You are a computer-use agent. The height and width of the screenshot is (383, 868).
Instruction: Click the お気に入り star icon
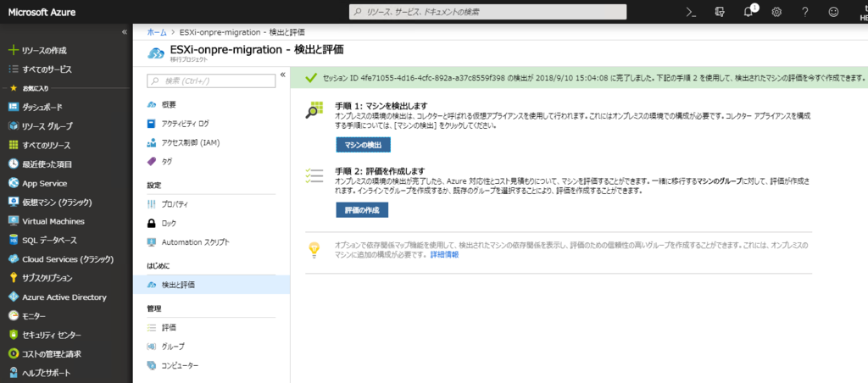(14, 88)
